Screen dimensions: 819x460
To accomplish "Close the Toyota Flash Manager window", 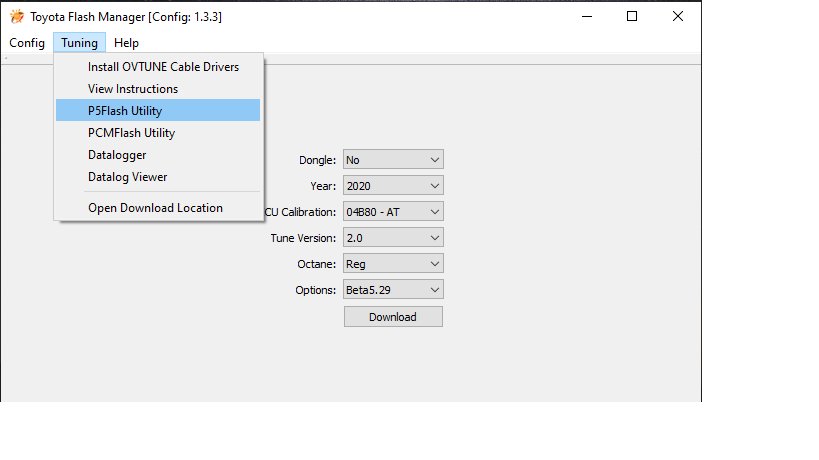I will [x=677, y=17].
